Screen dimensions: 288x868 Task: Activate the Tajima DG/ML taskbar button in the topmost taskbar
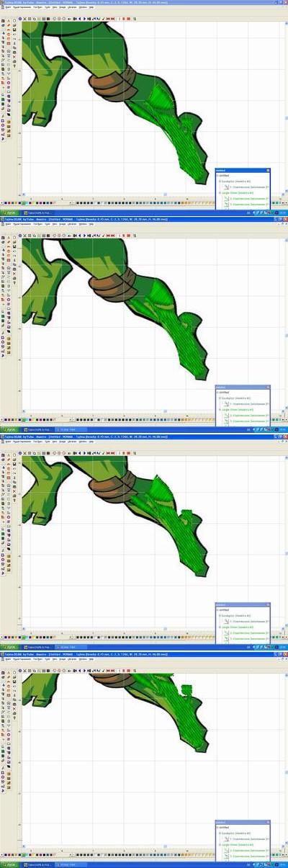click(x=40, y=213)
